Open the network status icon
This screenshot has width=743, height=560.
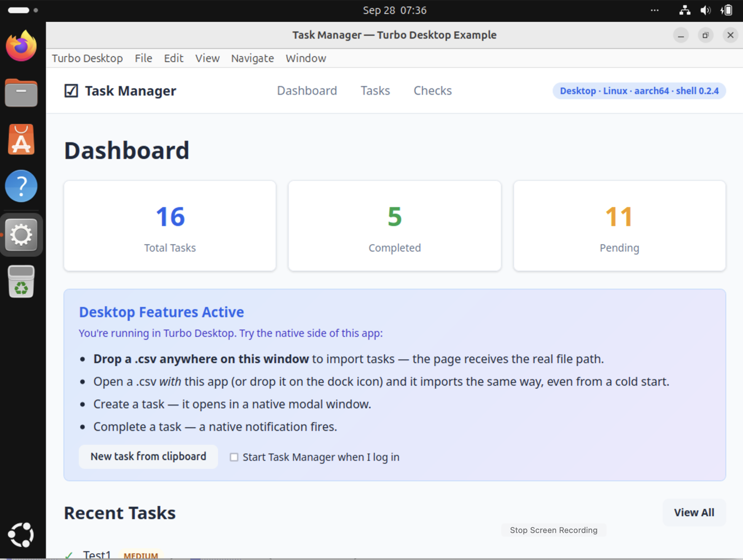pyautogui.click(x=684, y=10)
